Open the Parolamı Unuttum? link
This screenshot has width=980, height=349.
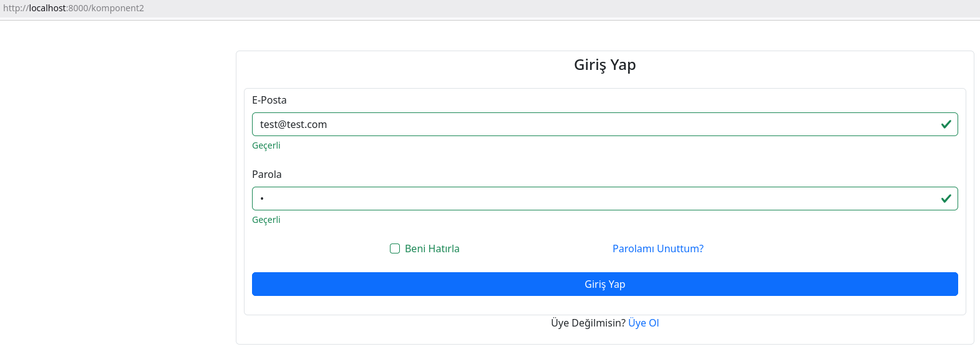point(657,248)
